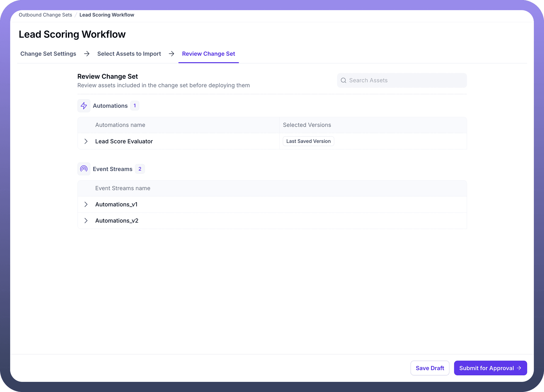Expand the Lead Score Evaluator row
The height and width of the screenshot is (392, 544).
86,141
